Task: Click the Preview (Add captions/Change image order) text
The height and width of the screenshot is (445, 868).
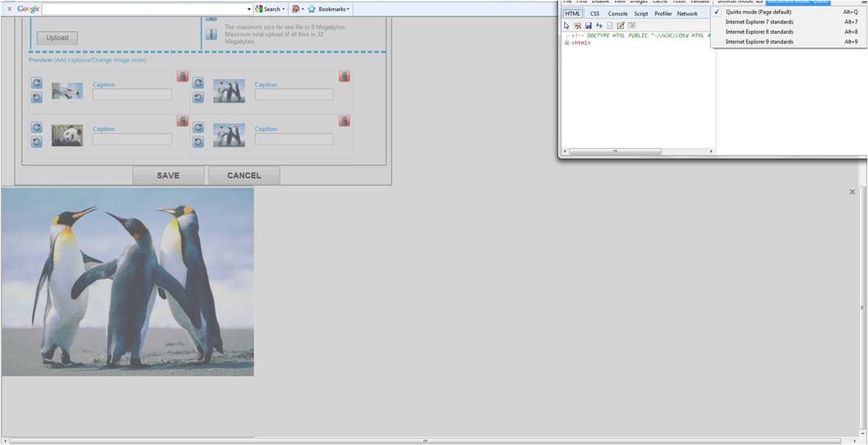Action: 88,60
